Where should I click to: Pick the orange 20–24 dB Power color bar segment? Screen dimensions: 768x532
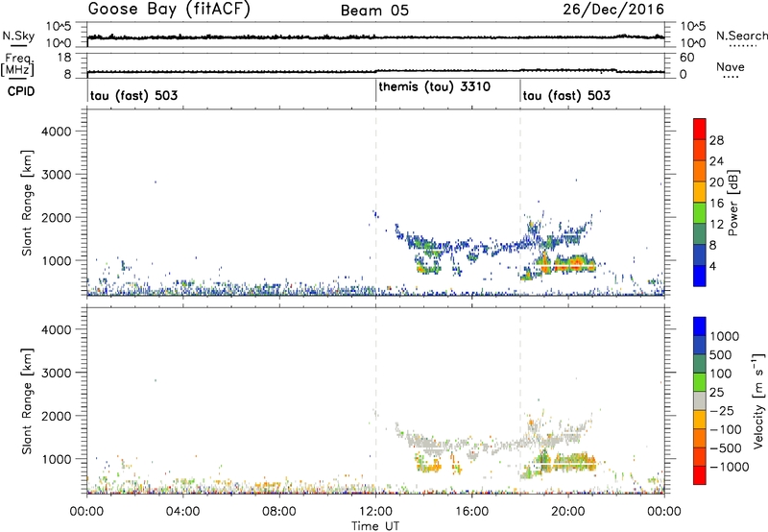700,171
